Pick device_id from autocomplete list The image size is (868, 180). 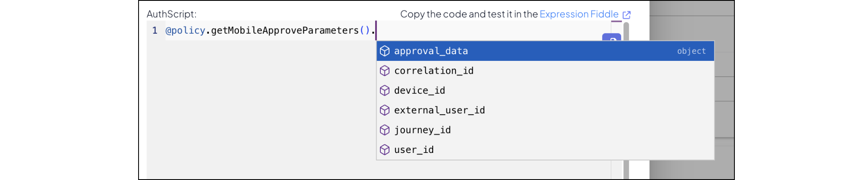419,90
